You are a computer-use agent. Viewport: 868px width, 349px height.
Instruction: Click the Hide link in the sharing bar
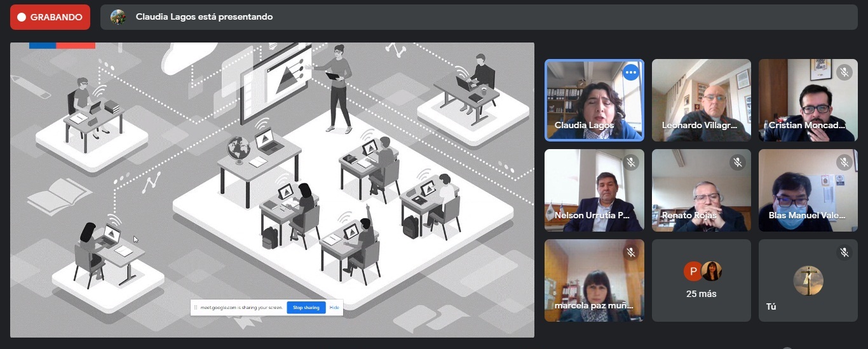click(334, 308)
